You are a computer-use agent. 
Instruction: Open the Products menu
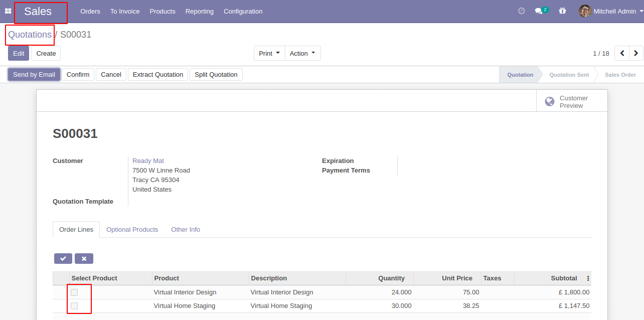point(163,11)
